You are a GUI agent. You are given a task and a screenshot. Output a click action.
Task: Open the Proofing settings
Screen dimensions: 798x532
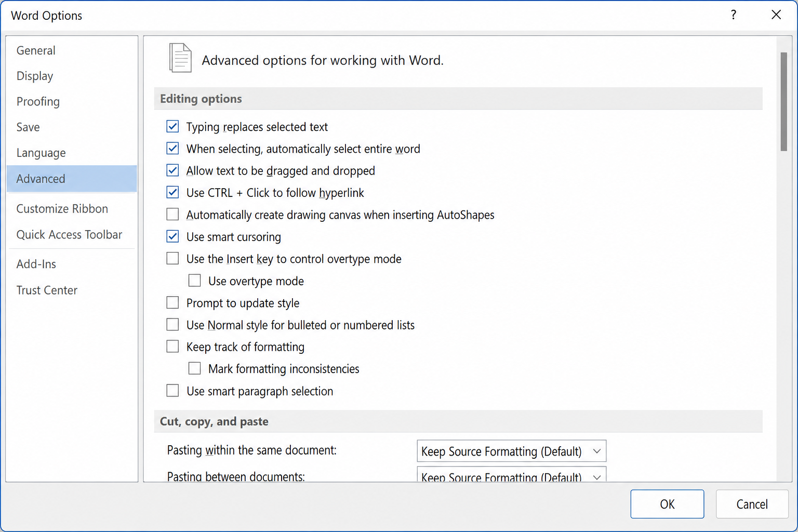pyautogui.click(x=72, y=101)
